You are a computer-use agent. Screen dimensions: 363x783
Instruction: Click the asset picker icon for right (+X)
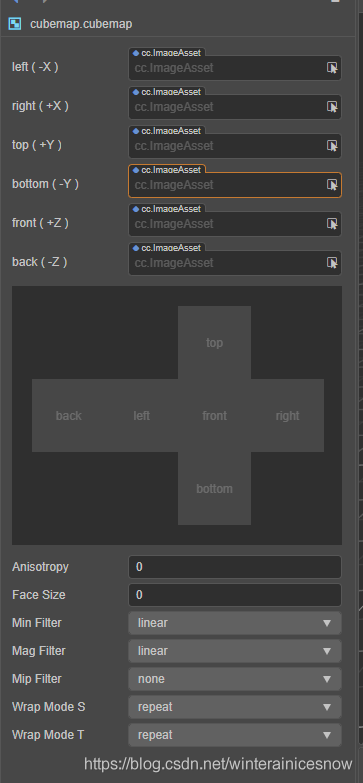[x=332, y=106]
